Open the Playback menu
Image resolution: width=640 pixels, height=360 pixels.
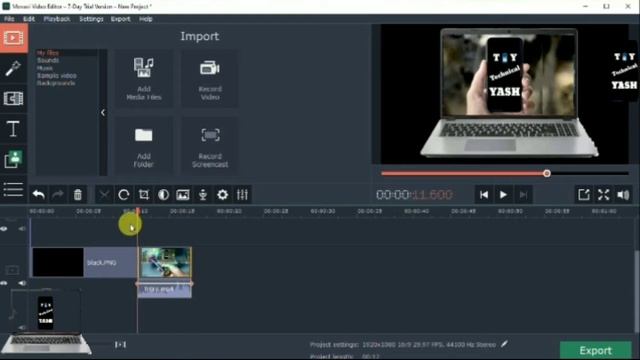(x=57, y=19)
